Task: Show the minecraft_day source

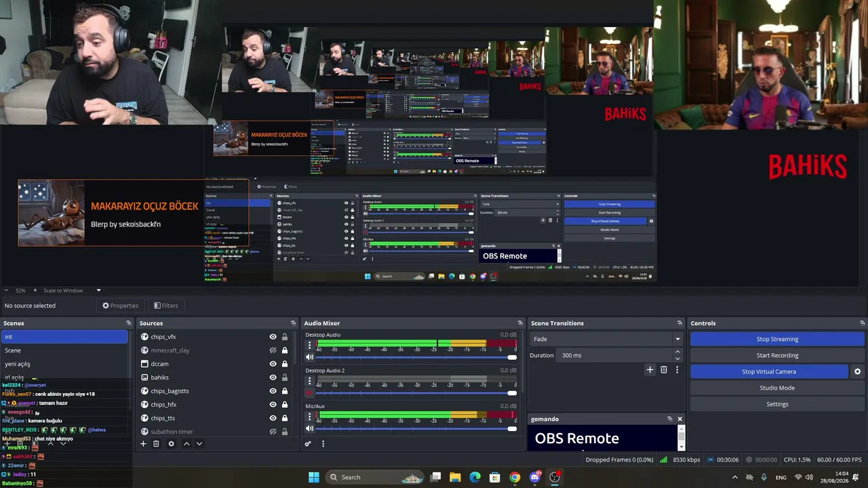Action: (x=273, y=350)
